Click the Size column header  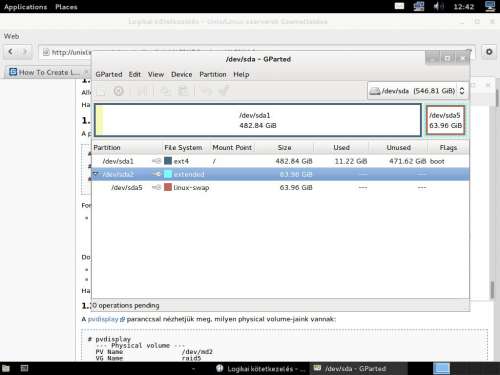pyautogui.click(x=284, y=147)
